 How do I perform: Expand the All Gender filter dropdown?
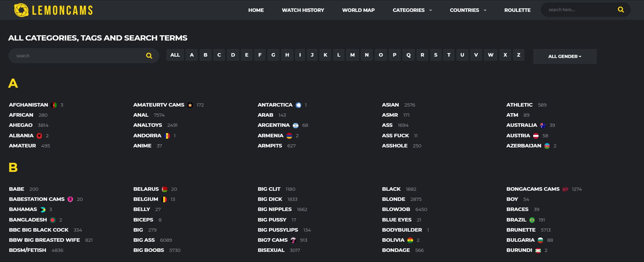click(x=565, y=56)
